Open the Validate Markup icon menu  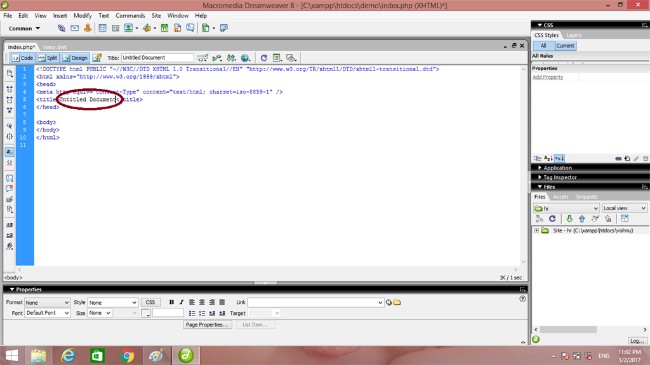pyautogui.click(x=216, y=58)
